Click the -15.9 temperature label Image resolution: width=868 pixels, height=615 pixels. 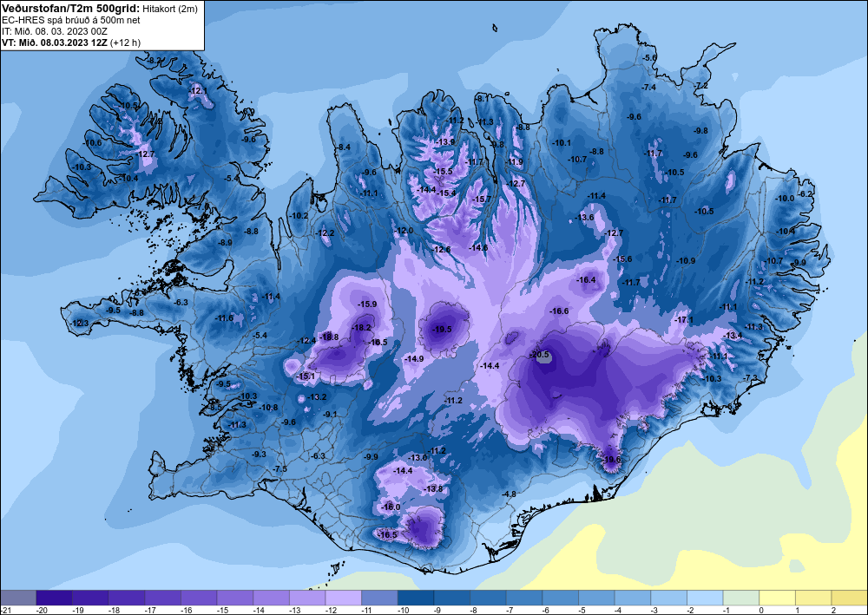367,304
